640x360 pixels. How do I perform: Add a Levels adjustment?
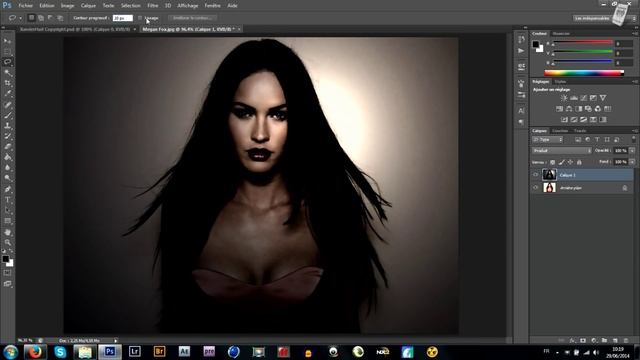[574, 98]
